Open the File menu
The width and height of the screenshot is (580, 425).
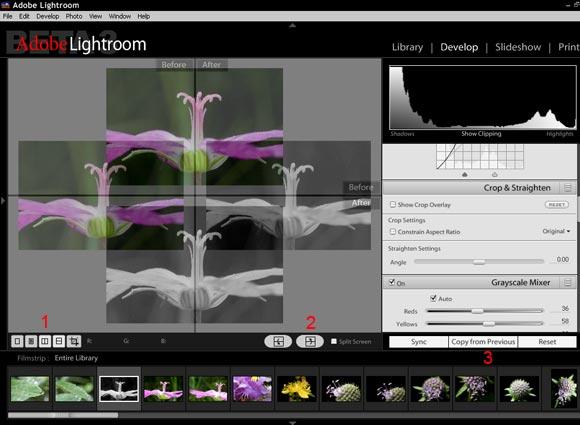coord(7,16)
